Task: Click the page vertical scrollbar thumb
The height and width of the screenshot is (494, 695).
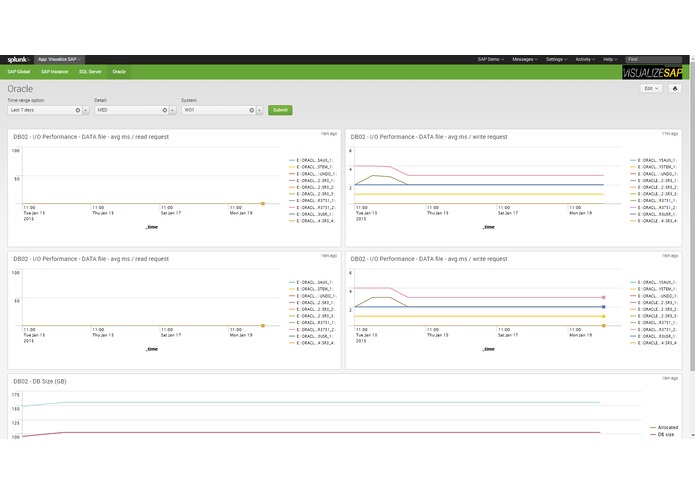Action: [692, 214]
